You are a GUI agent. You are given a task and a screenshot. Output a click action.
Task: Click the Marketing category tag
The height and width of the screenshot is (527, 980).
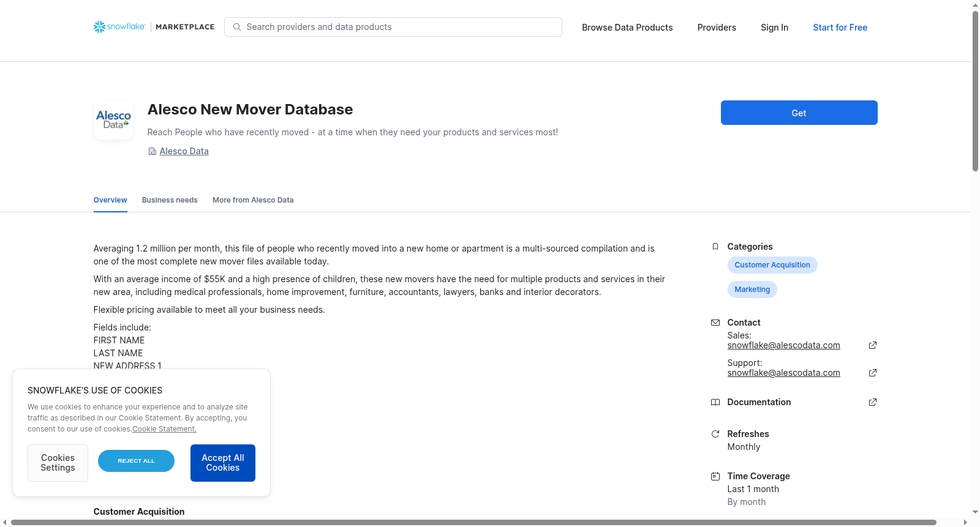click(752, 290)
